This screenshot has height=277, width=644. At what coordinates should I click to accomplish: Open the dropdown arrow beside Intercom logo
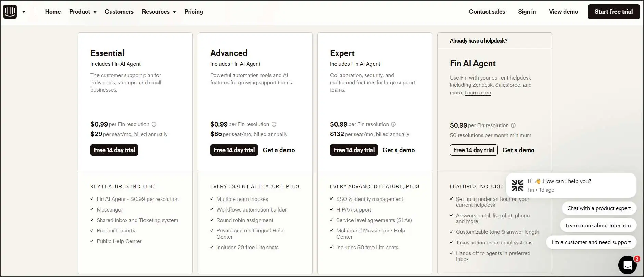[x=24, y=12]
